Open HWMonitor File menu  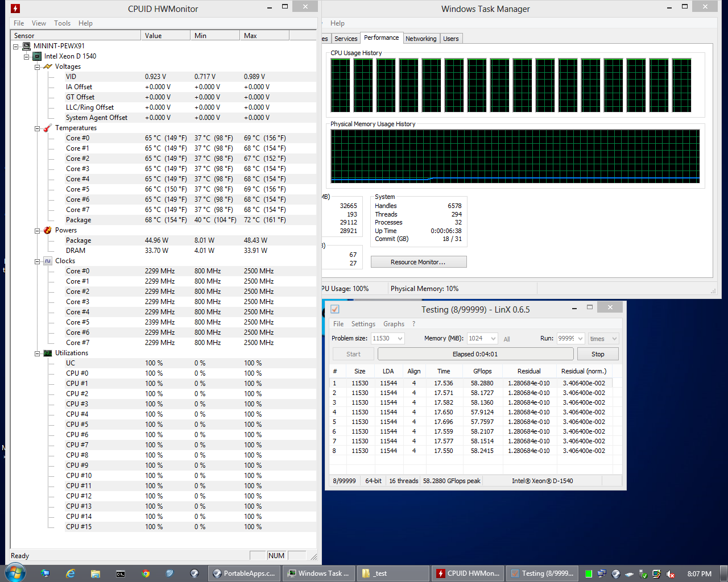click(19, 23)
